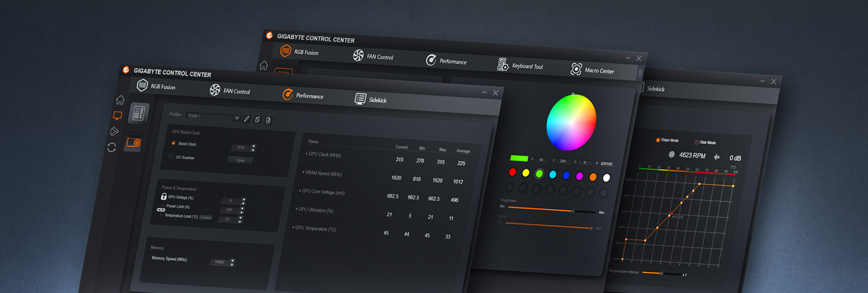Open the Macro Center tab
Screen dimensions: 868x293
pos(592,70)
